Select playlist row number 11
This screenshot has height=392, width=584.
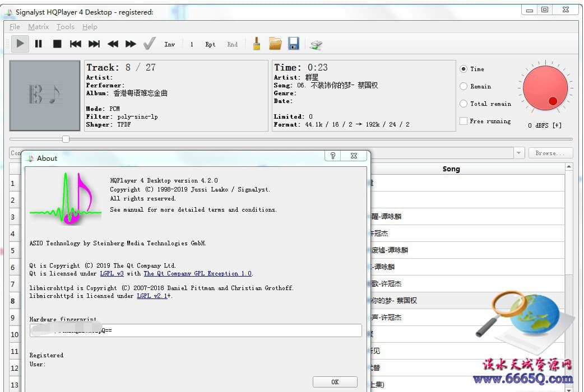14,352
